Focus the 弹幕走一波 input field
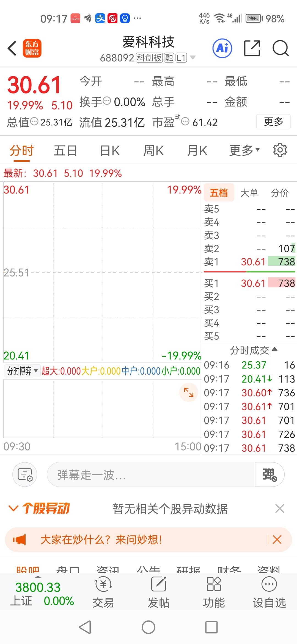The height and width of the screenshot is (644, 297). (x=151, y=474)
